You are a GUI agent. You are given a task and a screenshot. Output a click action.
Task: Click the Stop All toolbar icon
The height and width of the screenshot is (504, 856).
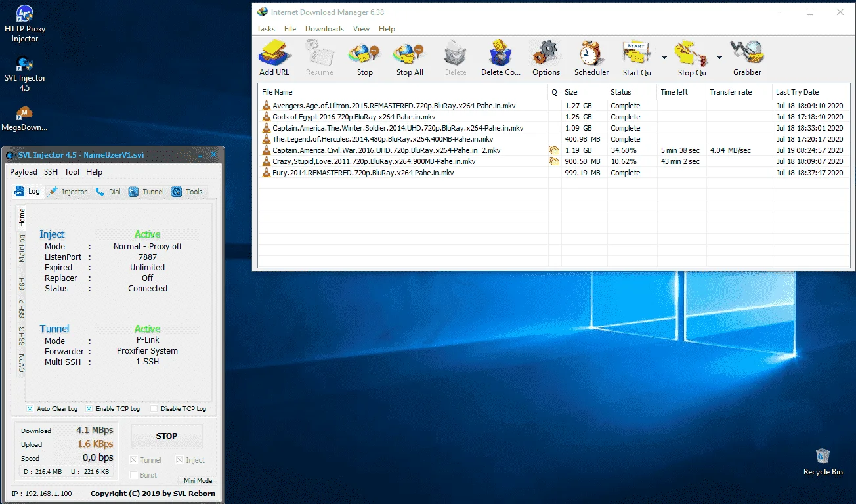coord(410,52)
